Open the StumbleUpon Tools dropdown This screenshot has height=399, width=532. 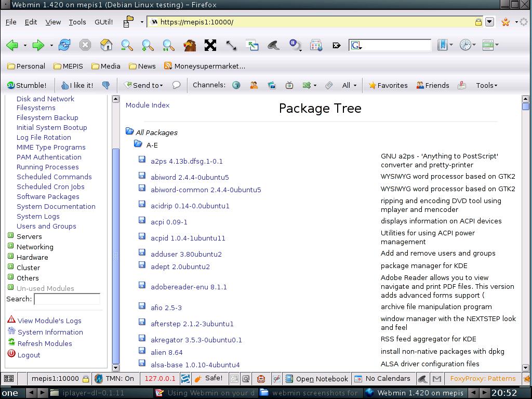(486, 85)
